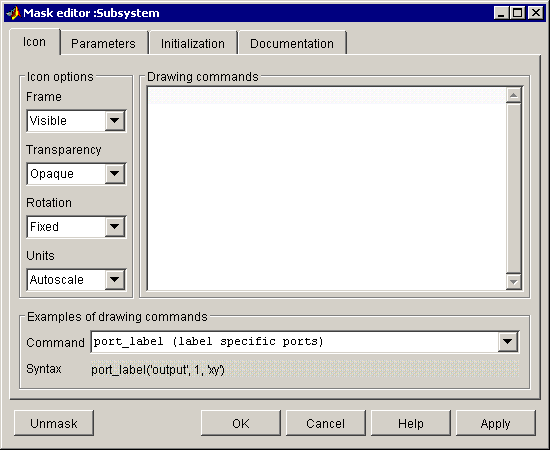
Task: Maximize the Mask editor window
Action: [x=518, y=13]
